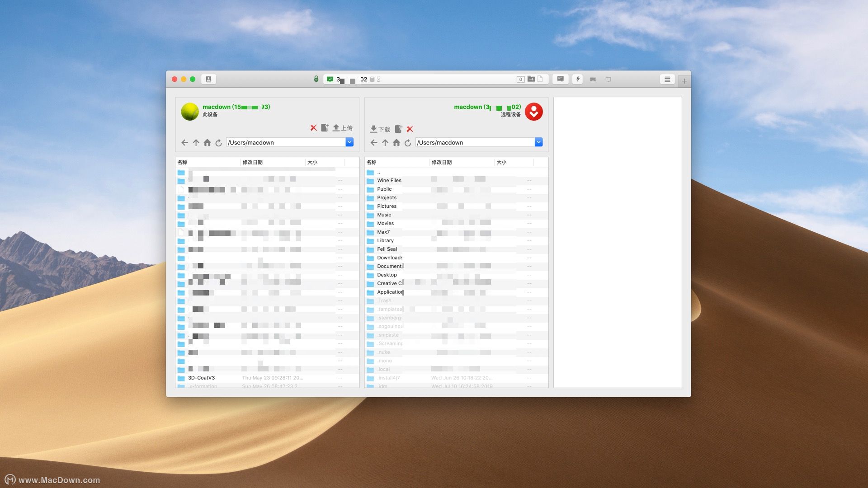
Task: Click the empty transfer queue panel
Action: point(618,242)
